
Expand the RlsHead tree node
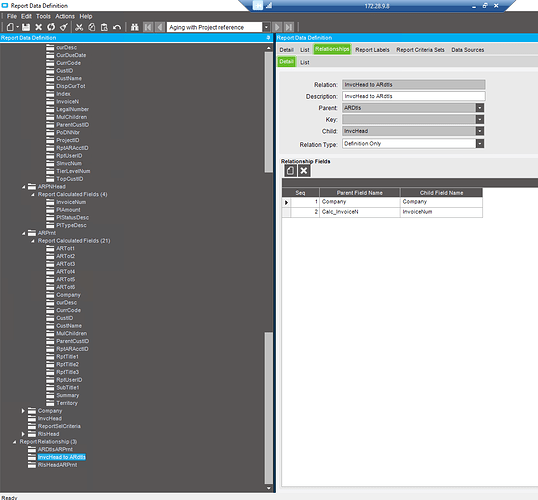(23, 434)
